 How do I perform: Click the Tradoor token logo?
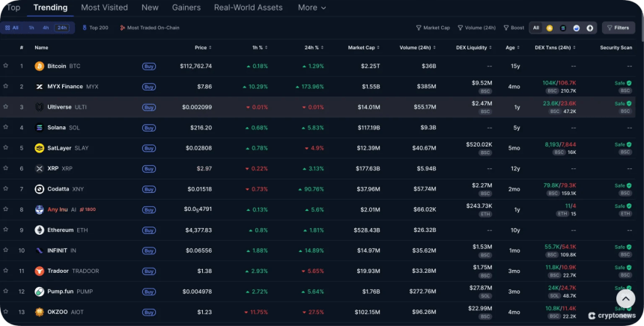pos(40,271)
